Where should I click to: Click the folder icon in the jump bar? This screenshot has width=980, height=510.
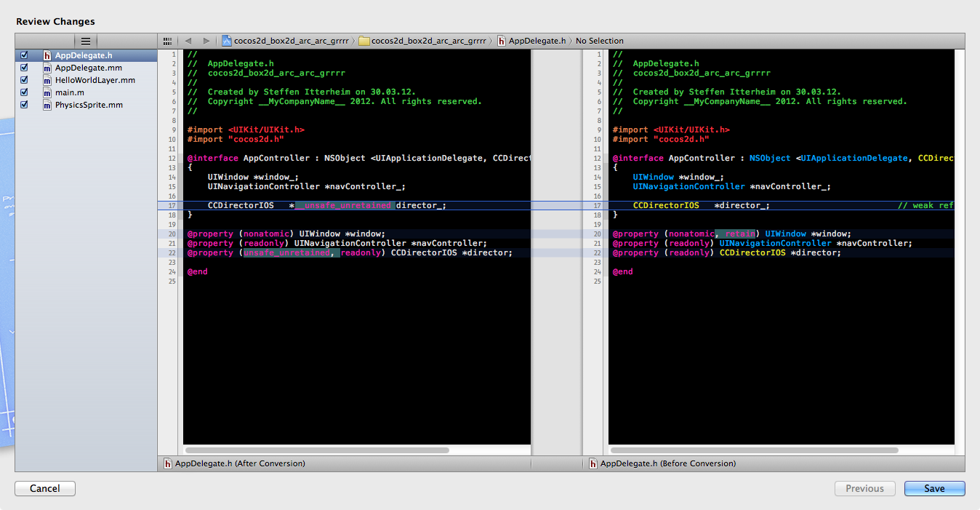click(x=364, y=41)
